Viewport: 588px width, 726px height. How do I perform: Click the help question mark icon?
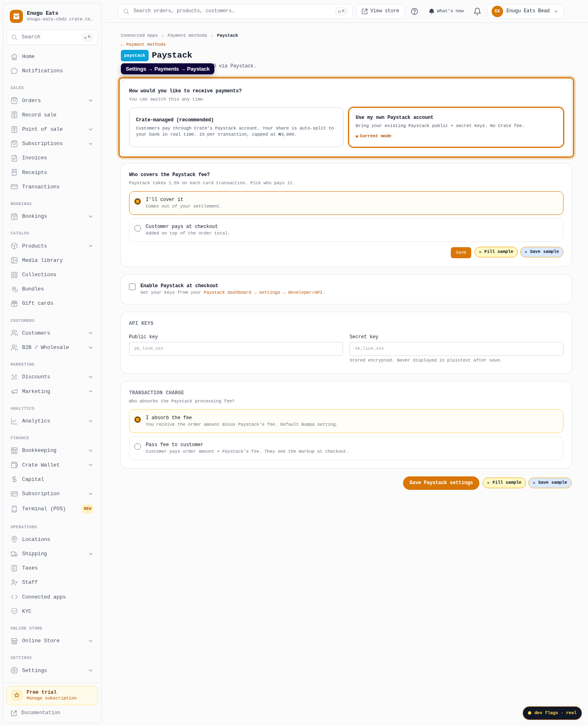(414, 11)
